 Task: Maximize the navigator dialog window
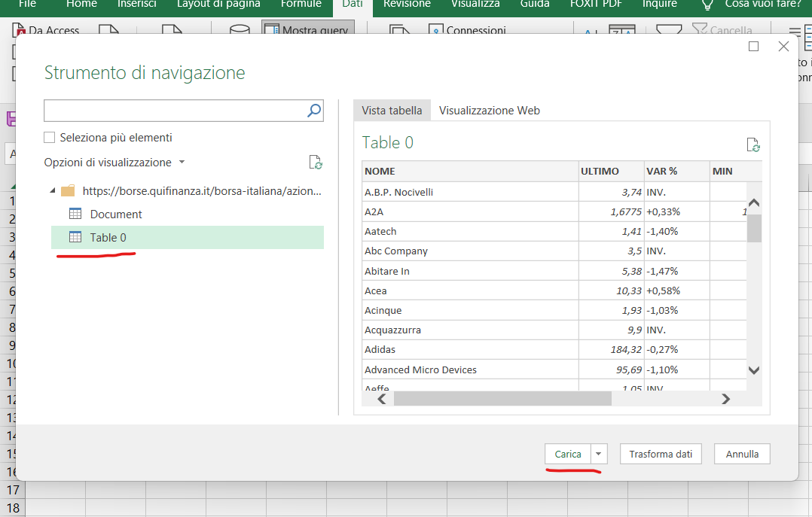[x=753, y=47]
